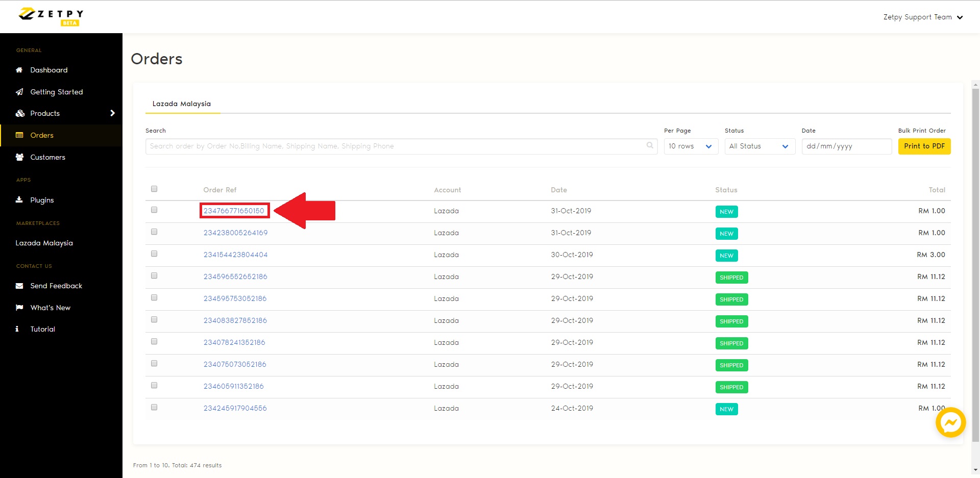
Task: Click the Getting Started paper plane icon
Action: coord(19,92)
